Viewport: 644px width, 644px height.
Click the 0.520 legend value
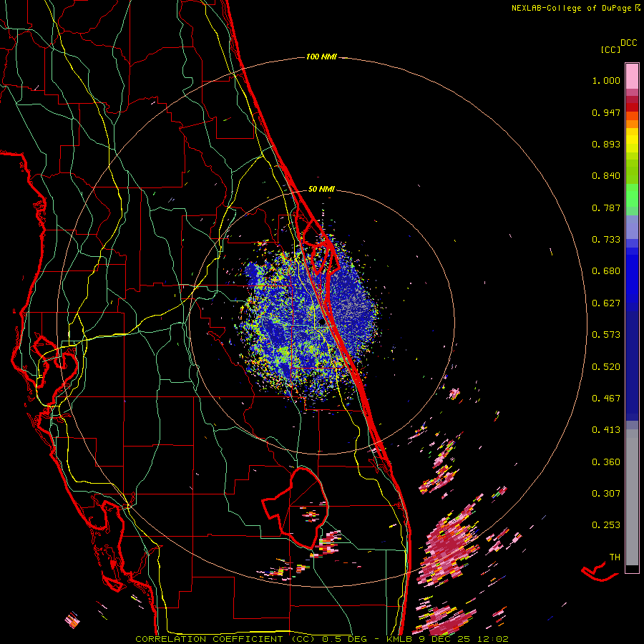[x=606, y=367]
